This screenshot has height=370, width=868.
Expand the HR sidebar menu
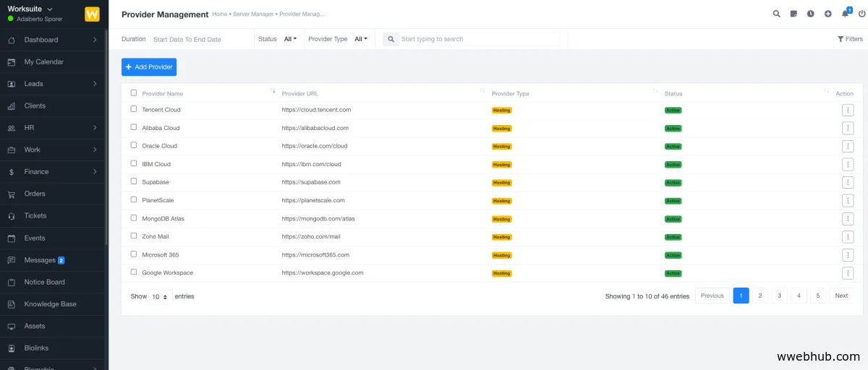coord(54,128)
